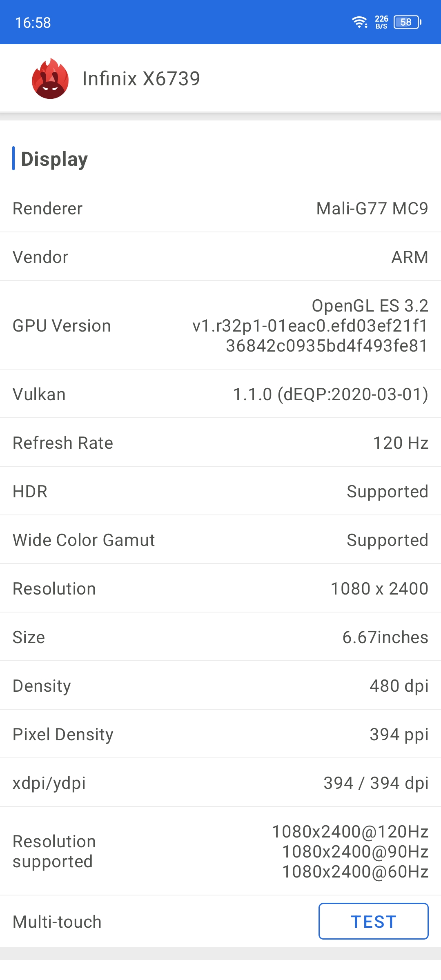The height and width of the screenshot is (980, 441).
Task: Tap the Resolution supported list entry
Action: click(220, 851)
